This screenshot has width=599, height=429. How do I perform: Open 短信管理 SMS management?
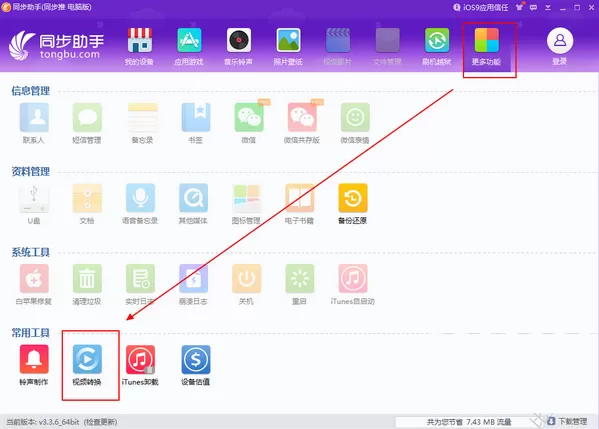pyautogui.click(x=87, y=123)
